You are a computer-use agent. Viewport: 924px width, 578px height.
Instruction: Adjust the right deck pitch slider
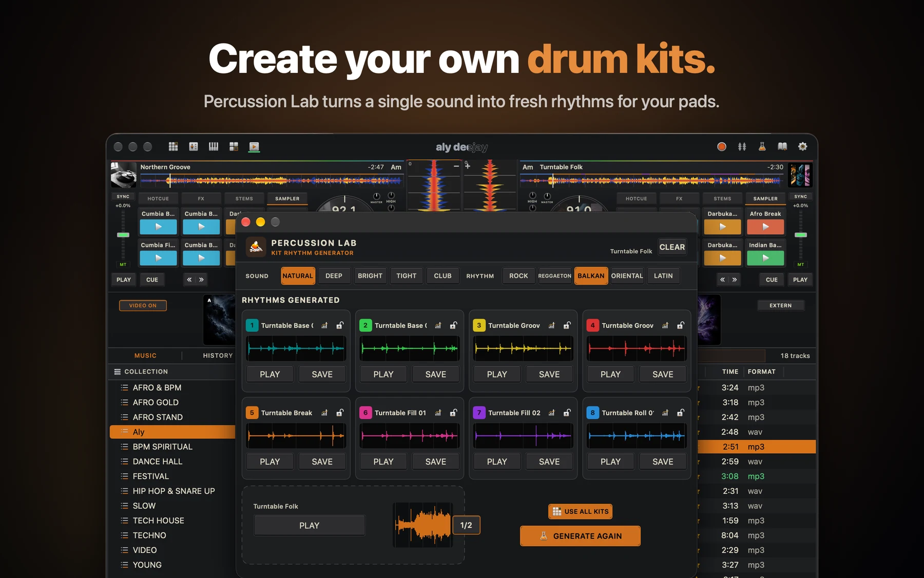click(801, 235)
